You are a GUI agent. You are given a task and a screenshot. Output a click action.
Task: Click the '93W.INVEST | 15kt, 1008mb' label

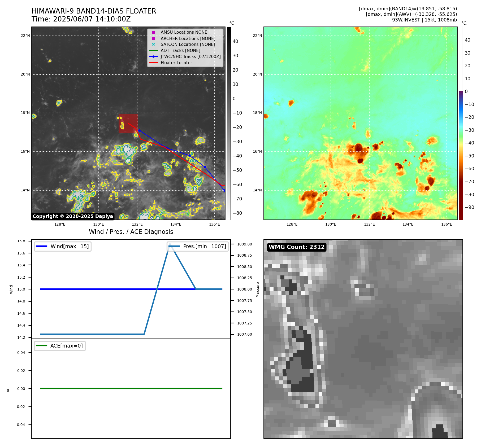(424, 20)
